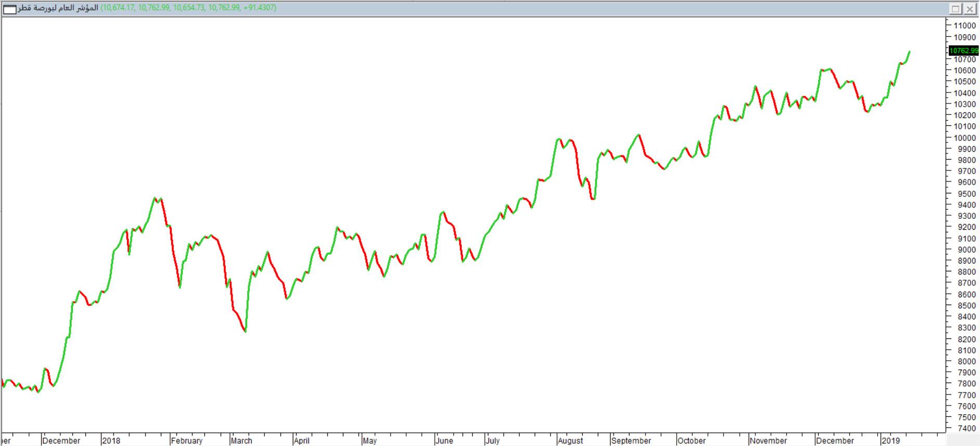Click the February label on date axis
The height and width of the screenshot is (446, 980).
pyautogui.click(x=187, y=441)
